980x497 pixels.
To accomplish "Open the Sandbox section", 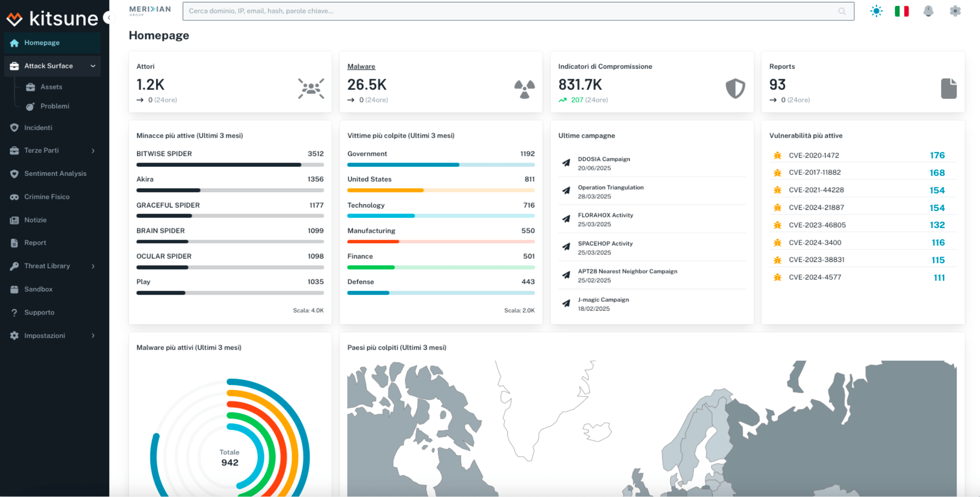I will 38,289.
